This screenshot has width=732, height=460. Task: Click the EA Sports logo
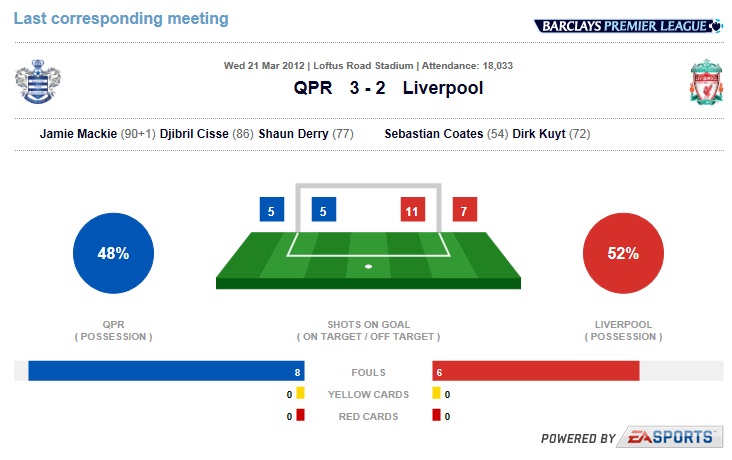click(670, 437)
